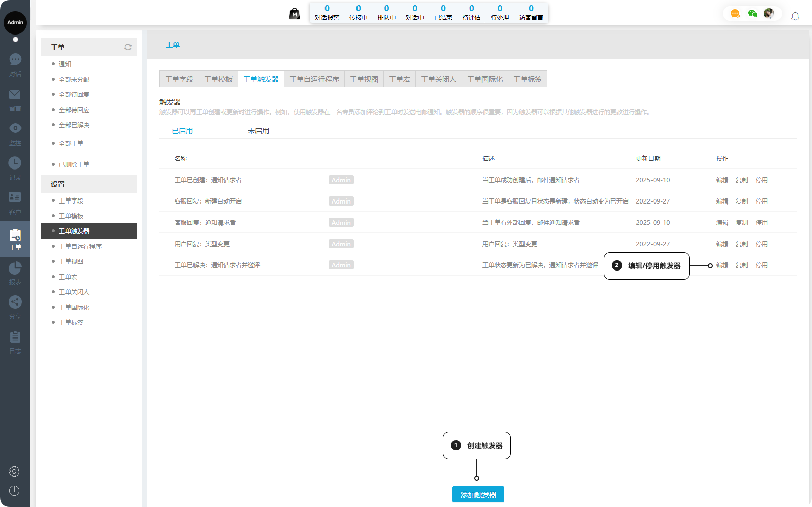812x507 pixels.
Task: Click the WeChat icon in top bar
Action: click(x=752, y=14)
